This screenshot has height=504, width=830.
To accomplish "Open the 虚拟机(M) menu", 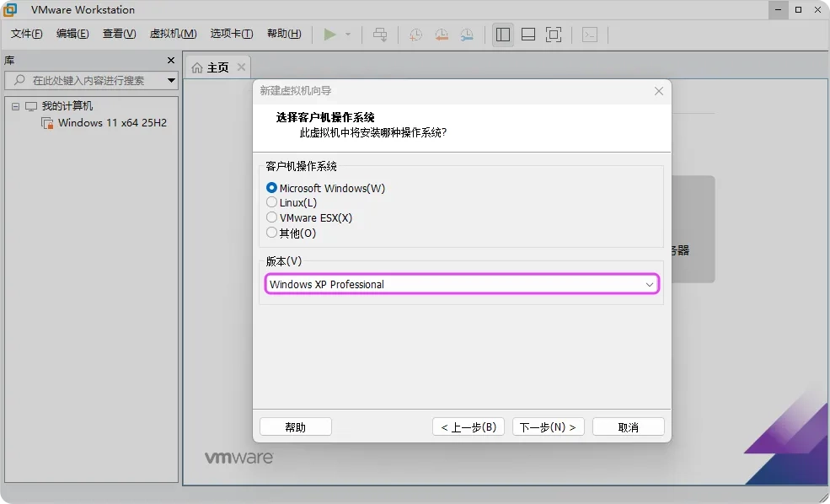I will pos(173,34).
